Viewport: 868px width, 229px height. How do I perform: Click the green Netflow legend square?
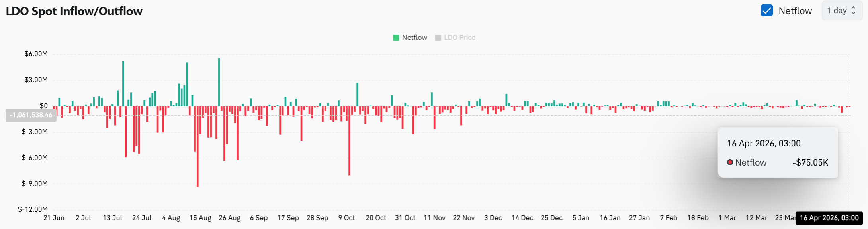396,38
